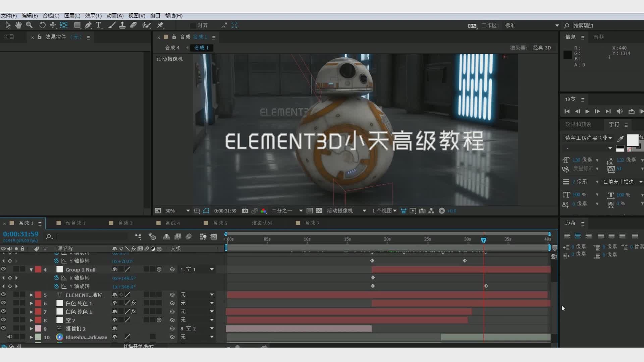Click the 0:00:31:59 timeline timecode

(21, 234)
